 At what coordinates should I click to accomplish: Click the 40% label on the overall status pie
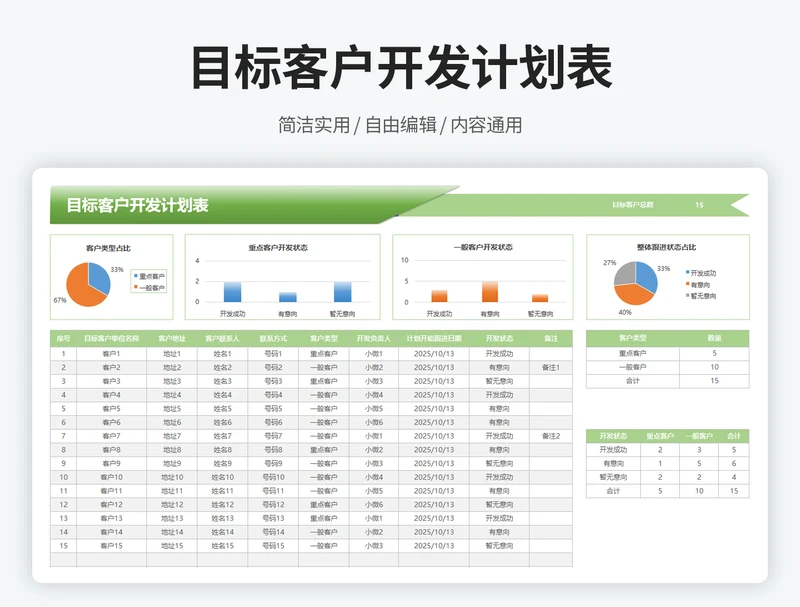pos(625,312)
